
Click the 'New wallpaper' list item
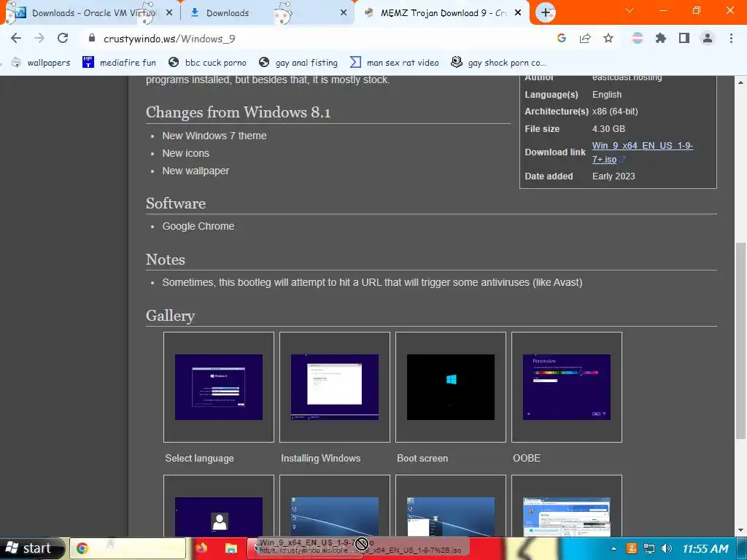pos(196,171)
